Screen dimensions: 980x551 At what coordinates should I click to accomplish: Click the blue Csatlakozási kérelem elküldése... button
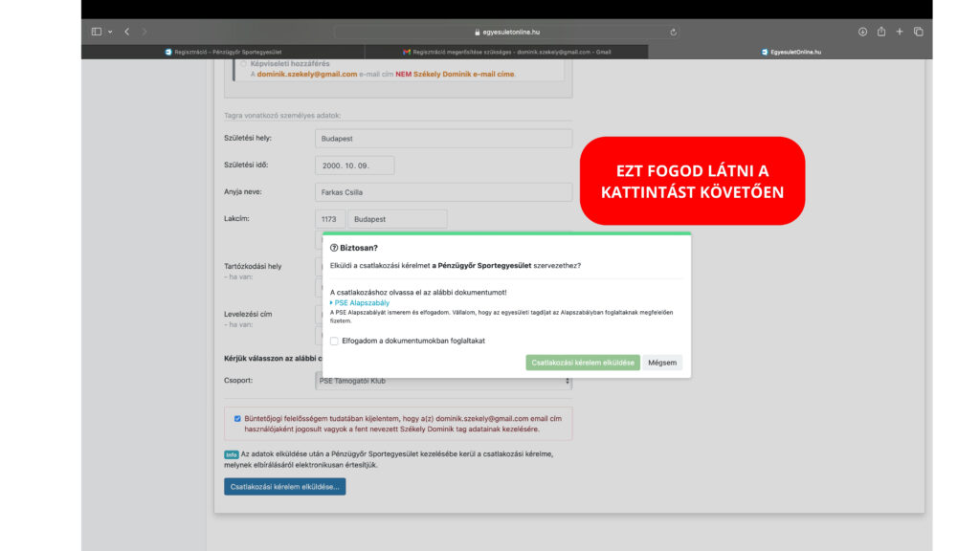click(284, 487)
